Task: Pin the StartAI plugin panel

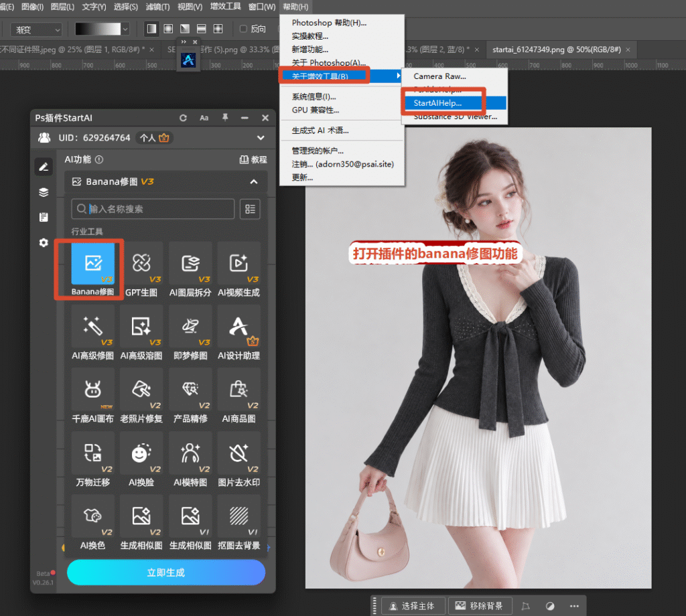Action: click(225, 117)
